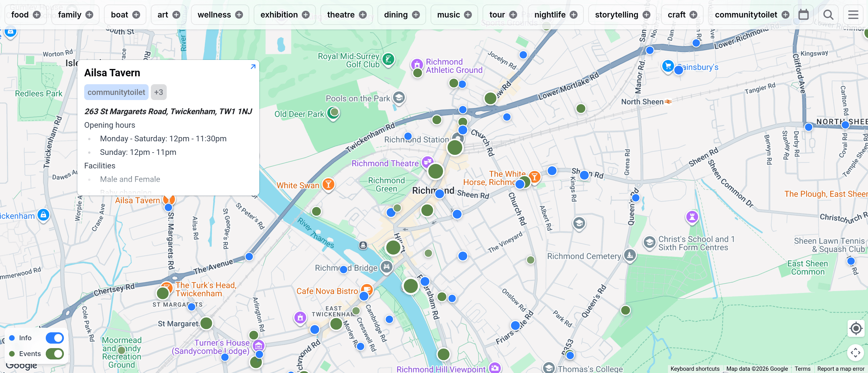This screenshot has height=373, width=868.
Task: Select the tour filter chip
Action: 503,15
